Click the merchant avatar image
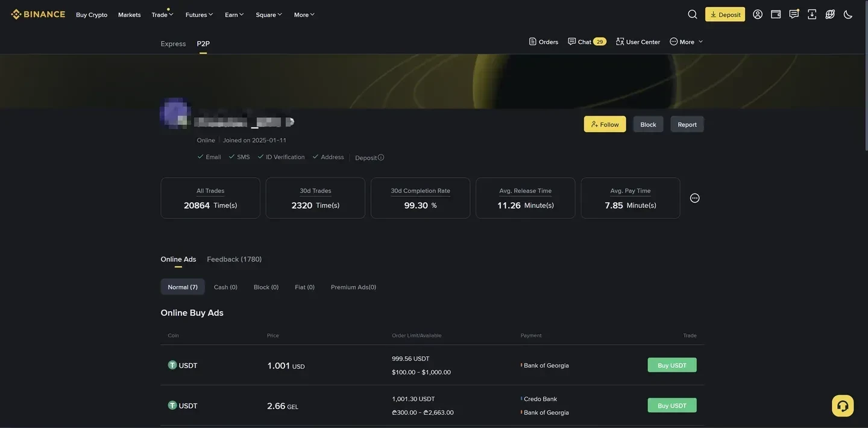 pos(175,113)
